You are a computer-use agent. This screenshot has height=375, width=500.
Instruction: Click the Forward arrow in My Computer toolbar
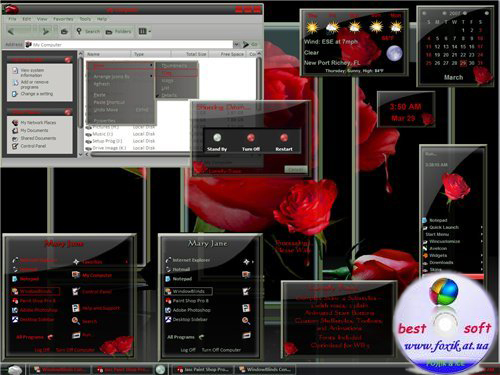click(46, 32)
